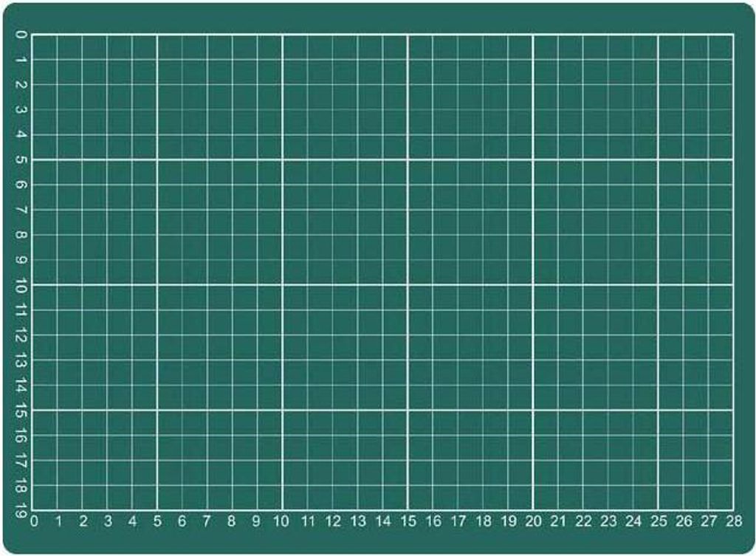The image size is (756, 556).
Task: Click the number 28 on the bottom ruler
Action: [732, 521]
